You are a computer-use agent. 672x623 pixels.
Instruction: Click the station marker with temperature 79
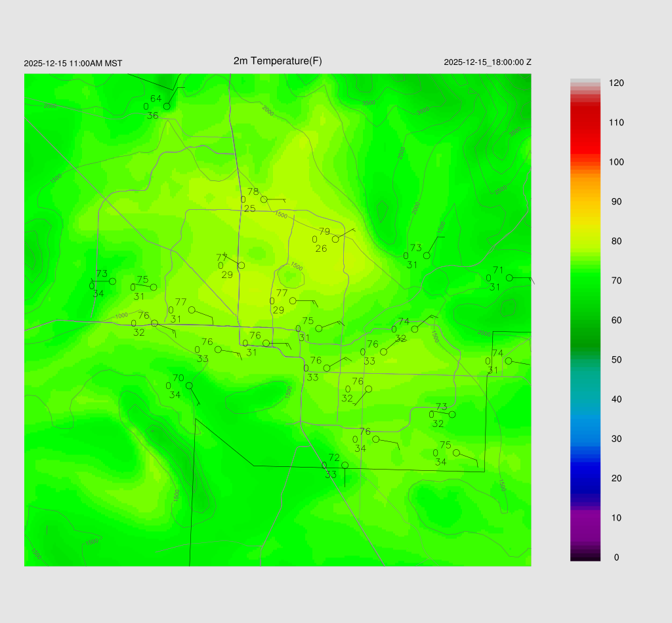click(x=335, y=239)
